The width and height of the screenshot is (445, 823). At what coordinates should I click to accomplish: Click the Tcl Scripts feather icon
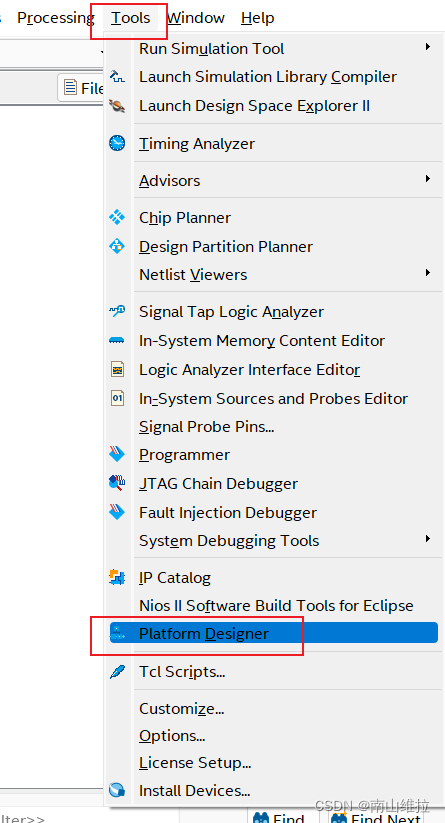coord(117,671)
